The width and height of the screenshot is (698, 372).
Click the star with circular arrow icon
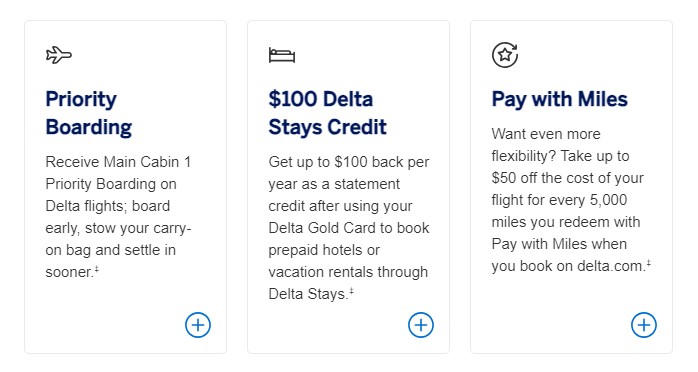coord(505,55)
